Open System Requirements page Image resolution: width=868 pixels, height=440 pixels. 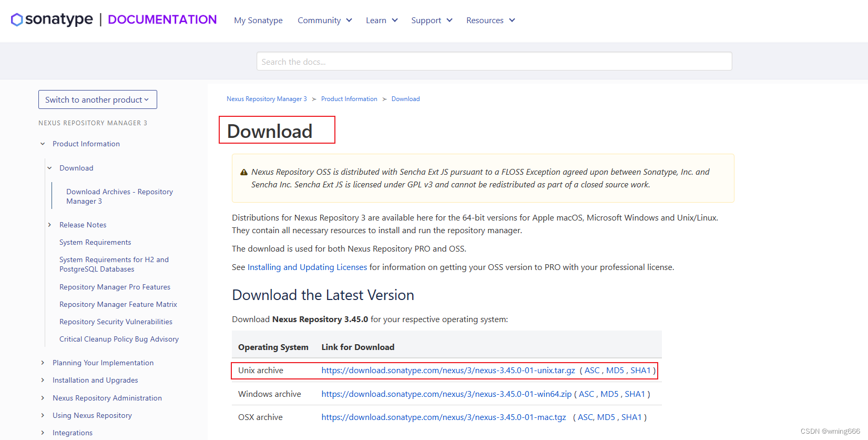95,242
